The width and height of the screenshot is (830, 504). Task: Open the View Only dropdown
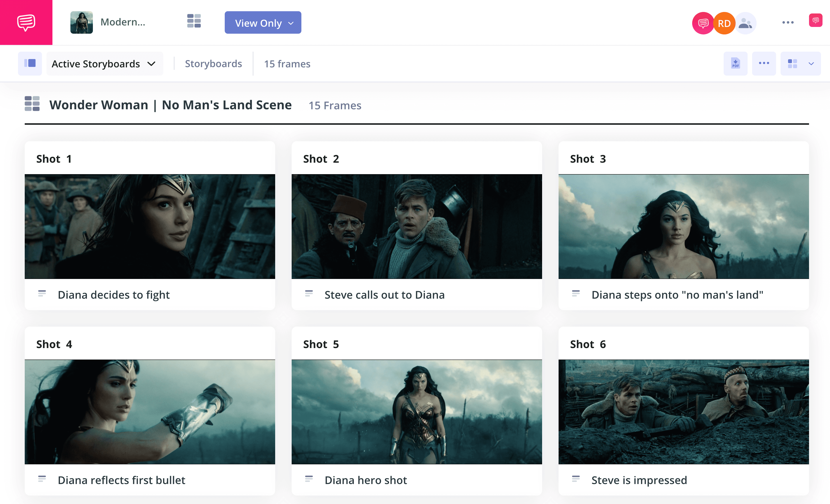click(263, 22)
